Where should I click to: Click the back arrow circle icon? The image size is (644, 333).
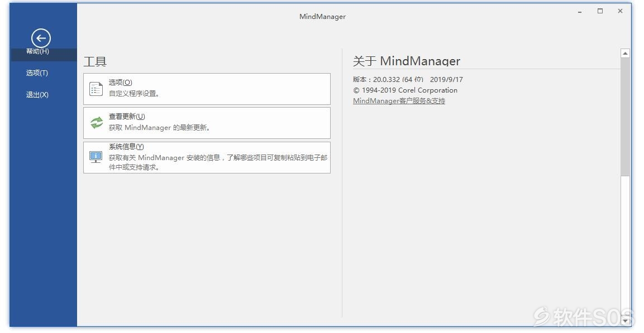(x=41, y=39)
